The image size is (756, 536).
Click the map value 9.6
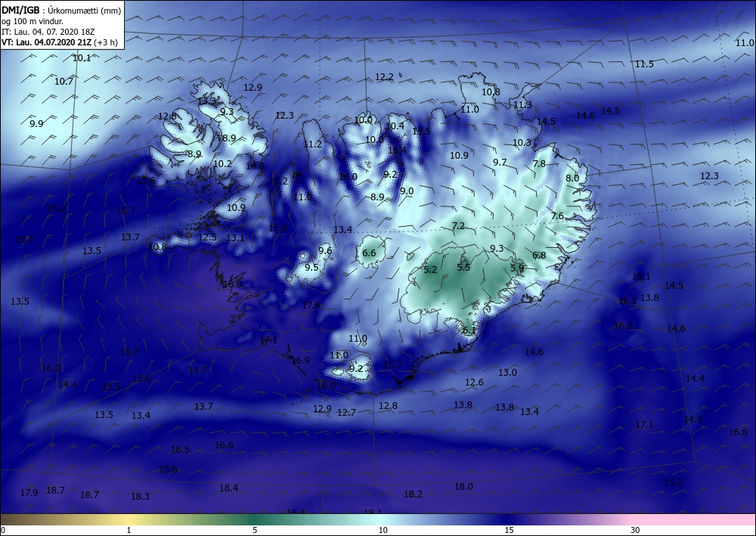[x=325, y=251]
